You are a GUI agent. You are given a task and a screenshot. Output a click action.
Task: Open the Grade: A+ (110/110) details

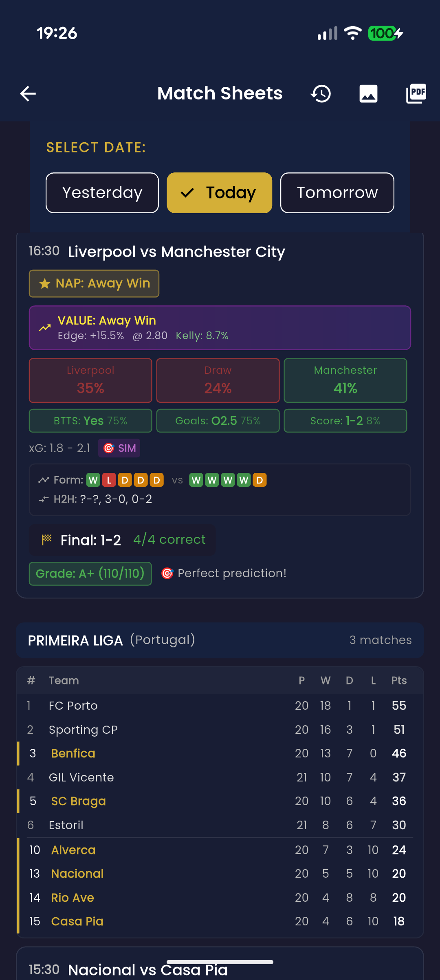click(90, 574)
